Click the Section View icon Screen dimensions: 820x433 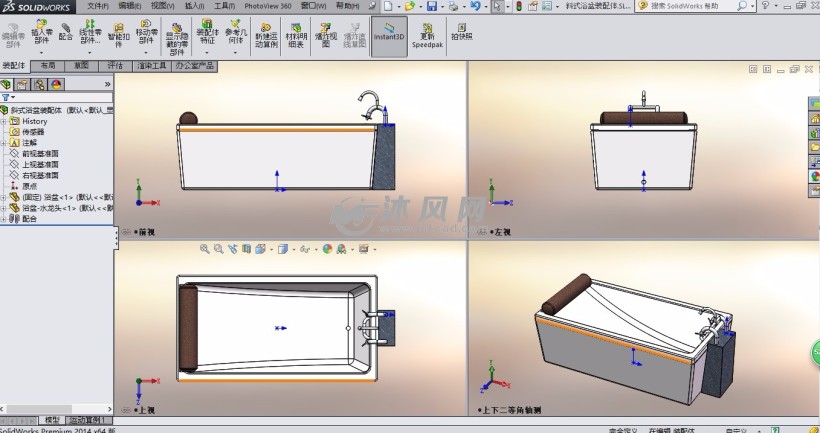point(246,249)
